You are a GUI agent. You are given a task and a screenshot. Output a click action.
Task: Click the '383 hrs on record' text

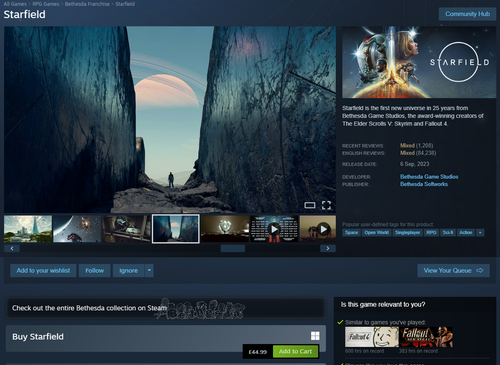tap(418, 351)
